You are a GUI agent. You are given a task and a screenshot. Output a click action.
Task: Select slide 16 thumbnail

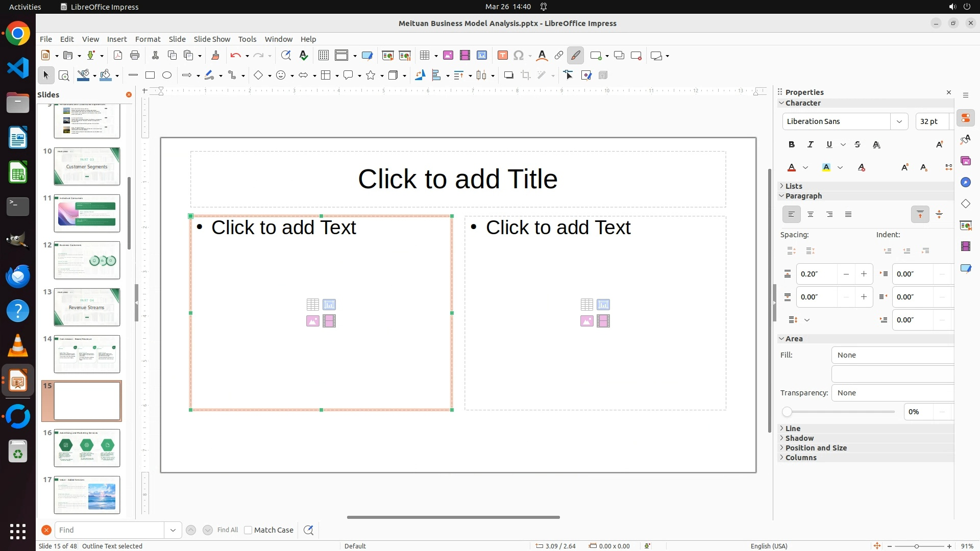tap(87, 447)
